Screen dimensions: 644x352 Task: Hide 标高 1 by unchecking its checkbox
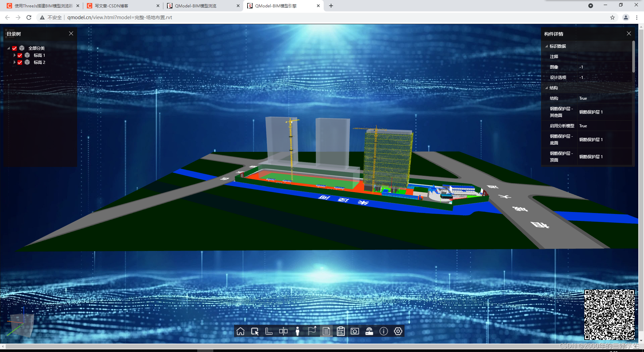click(20, 55)
